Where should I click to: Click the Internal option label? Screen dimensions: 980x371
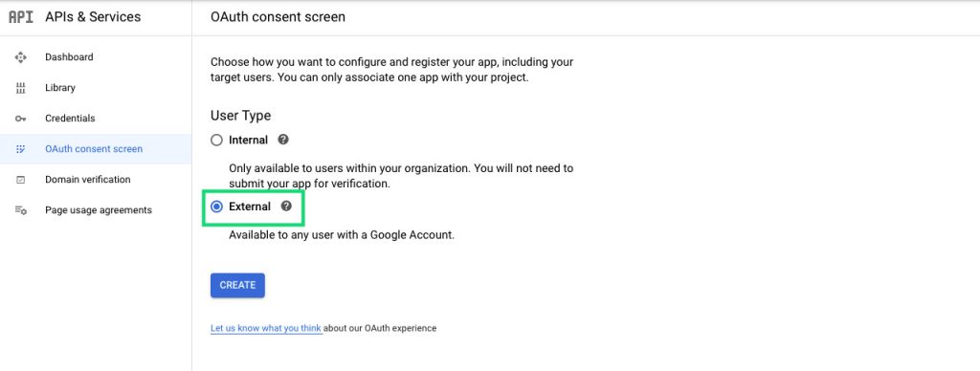click(248, 140)
